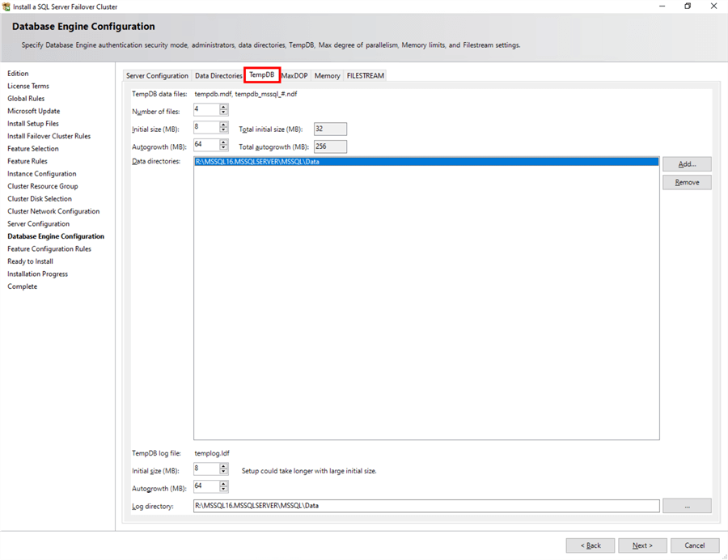Image resolution: width=728 pixels, height=560 pixels.
Task: Click Ready to Install step
Action: pyautogui.click(x=30, y=261)
